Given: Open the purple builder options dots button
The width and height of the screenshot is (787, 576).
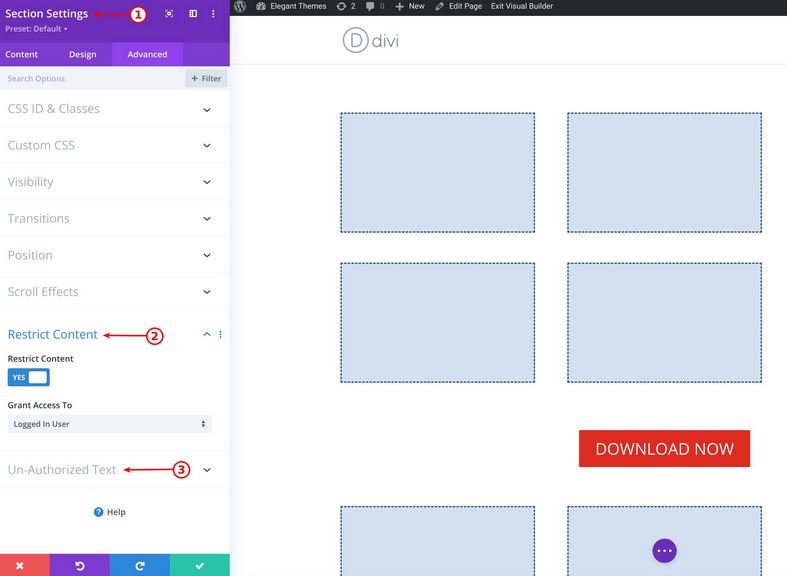Looking at the screenshot, I should [665, 551].
